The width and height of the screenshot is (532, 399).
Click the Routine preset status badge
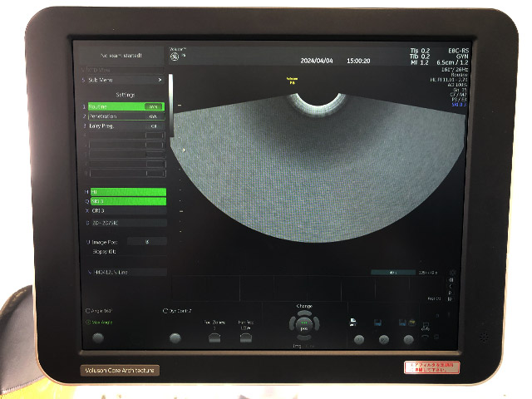pos(153,106)
